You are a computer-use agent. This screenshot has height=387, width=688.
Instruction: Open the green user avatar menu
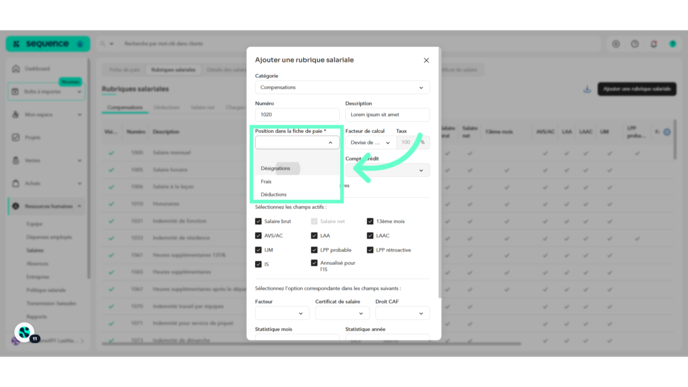(673, 44)
